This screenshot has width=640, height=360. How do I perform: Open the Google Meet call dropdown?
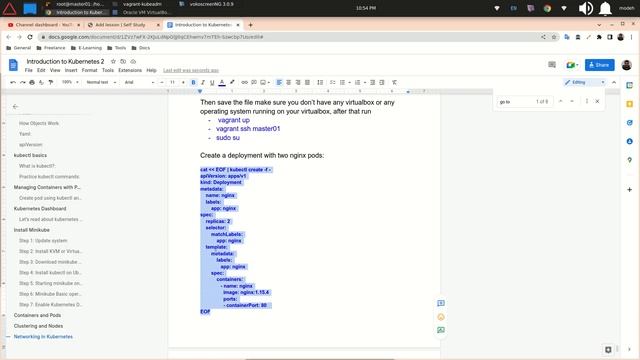pos(572,65)
